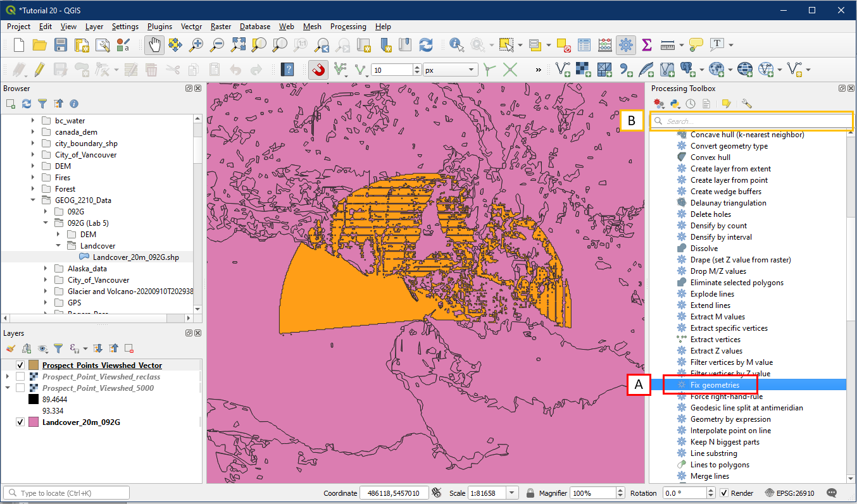Collapse the GEOG_2210_Data folder

pos(34,200)
